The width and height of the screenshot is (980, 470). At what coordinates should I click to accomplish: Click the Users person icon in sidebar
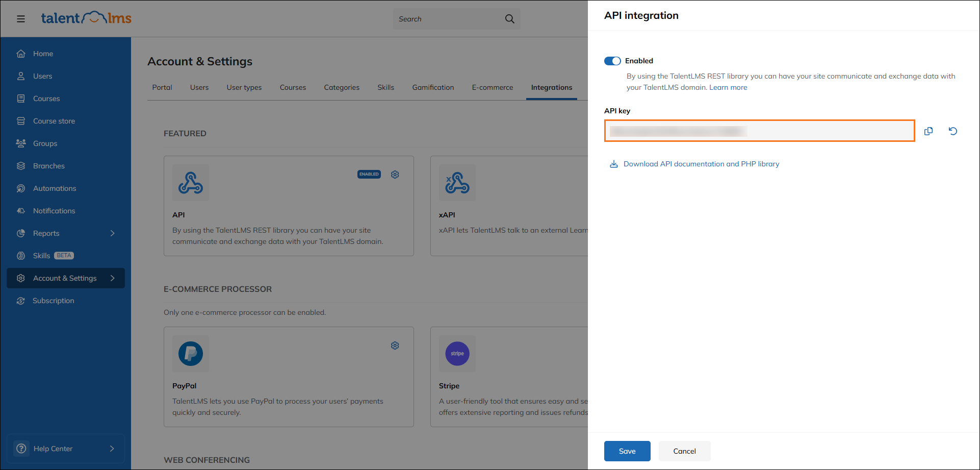click(x=21, y=76)
